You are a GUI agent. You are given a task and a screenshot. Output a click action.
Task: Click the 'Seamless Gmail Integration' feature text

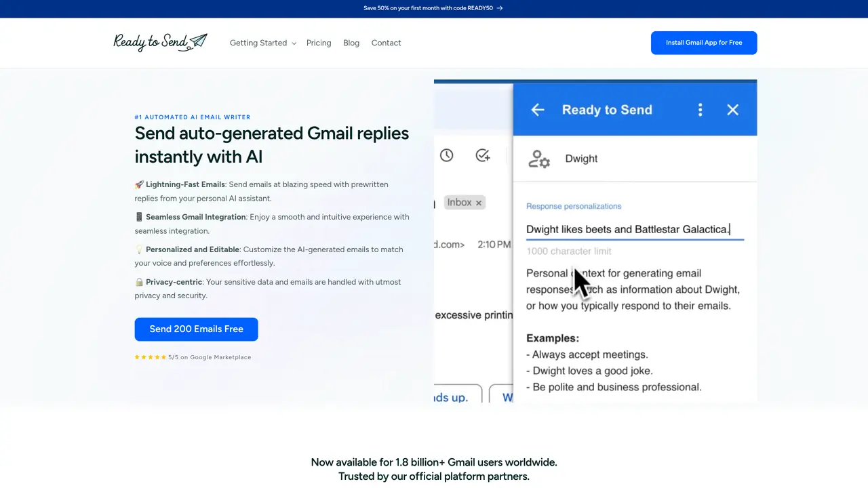[x=196, y=217]
